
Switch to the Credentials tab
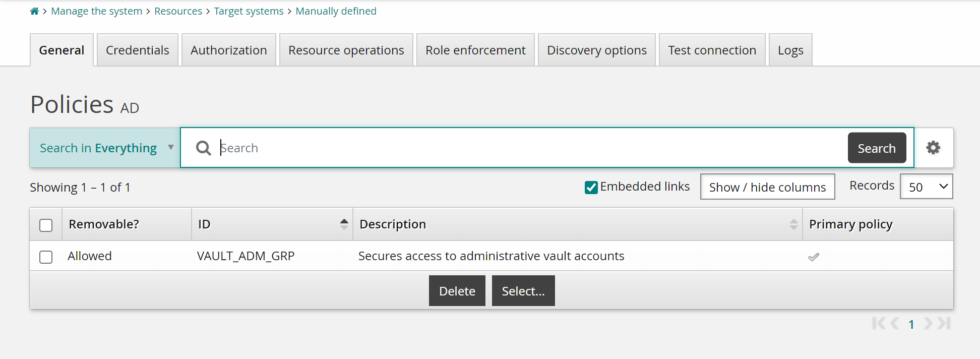click(137, 50)
